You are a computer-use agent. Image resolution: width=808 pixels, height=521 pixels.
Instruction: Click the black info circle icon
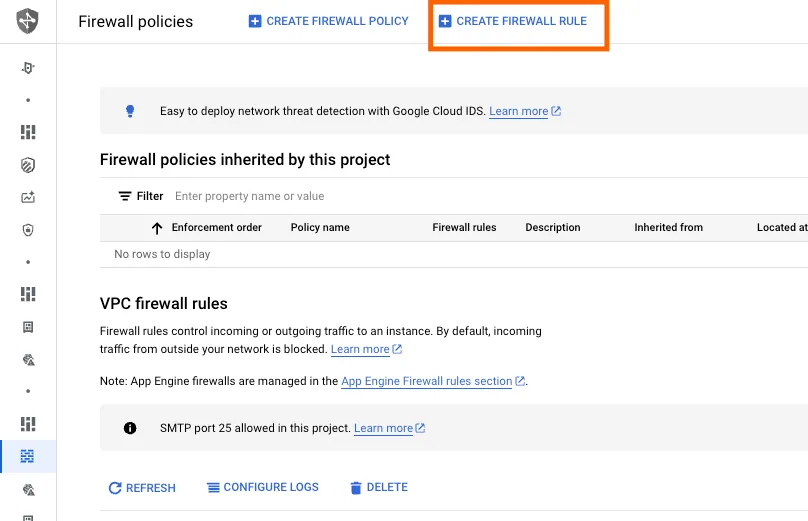coord(130,428)
